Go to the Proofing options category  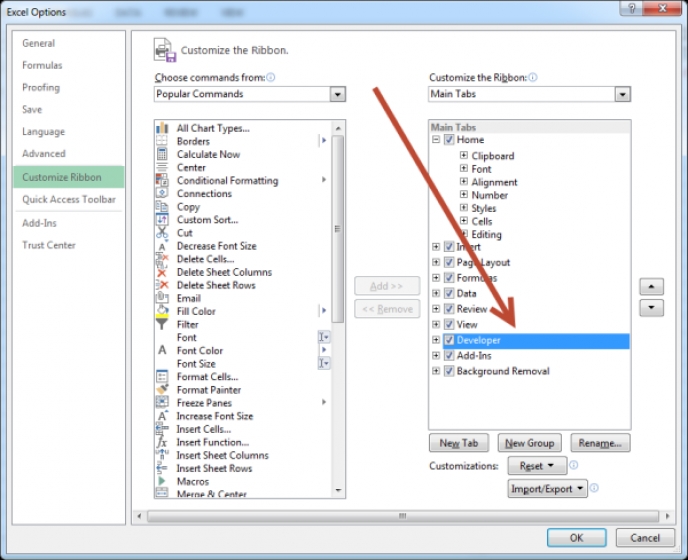[41, 87]
